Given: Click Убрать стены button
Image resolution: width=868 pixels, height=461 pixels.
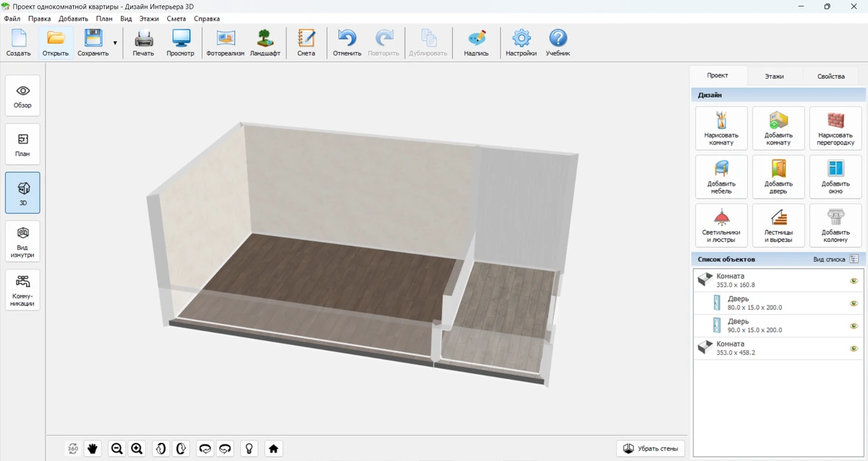Looking at the screenshot, I should pos(650,449).
